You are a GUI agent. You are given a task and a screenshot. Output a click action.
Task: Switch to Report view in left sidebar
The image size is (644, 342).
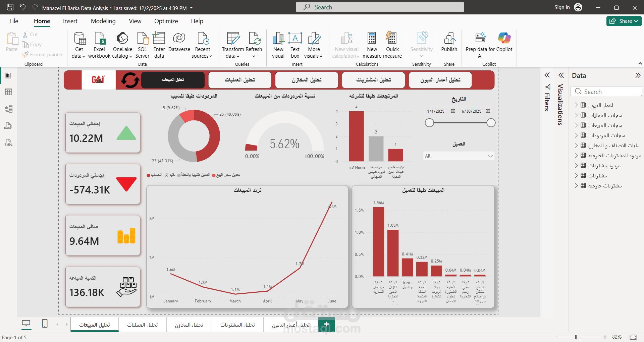(8, 75)
